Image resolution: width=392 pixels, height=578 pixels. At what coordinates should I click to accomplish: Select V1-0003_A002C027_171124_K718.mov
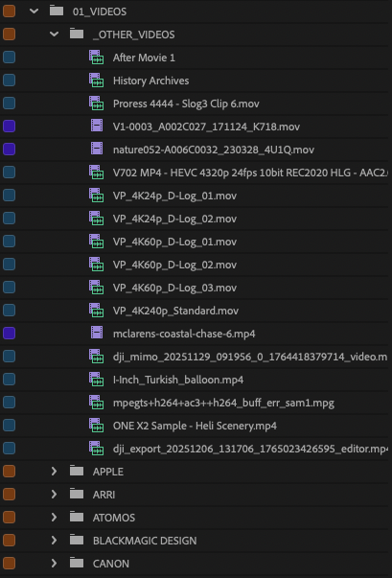206,127
